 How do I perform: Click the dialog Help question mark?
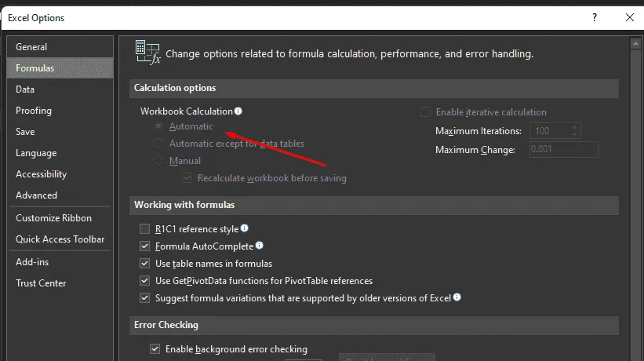(595, 17)
